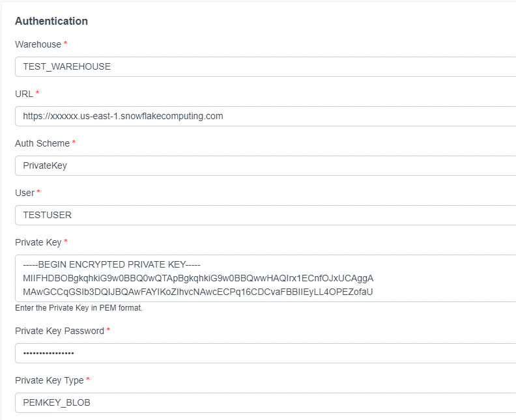Click the URL field label

pos(24,94)
